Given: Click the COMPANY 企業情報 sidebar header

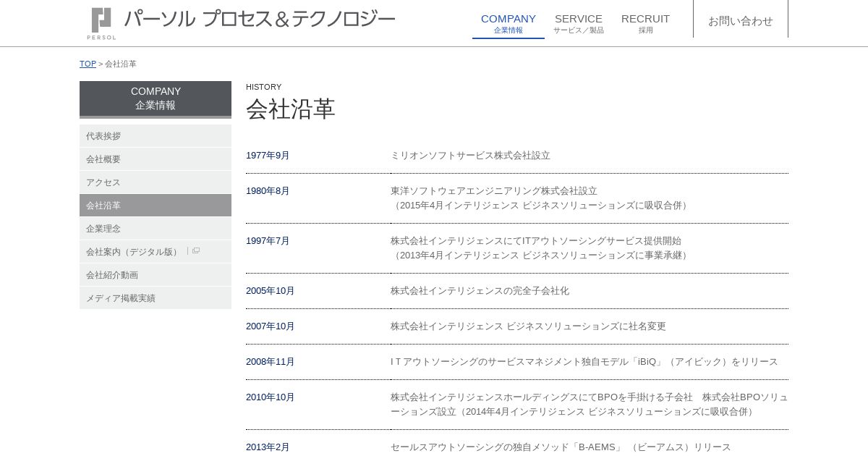Looking at the screenshot, I should tap(156, 98).
